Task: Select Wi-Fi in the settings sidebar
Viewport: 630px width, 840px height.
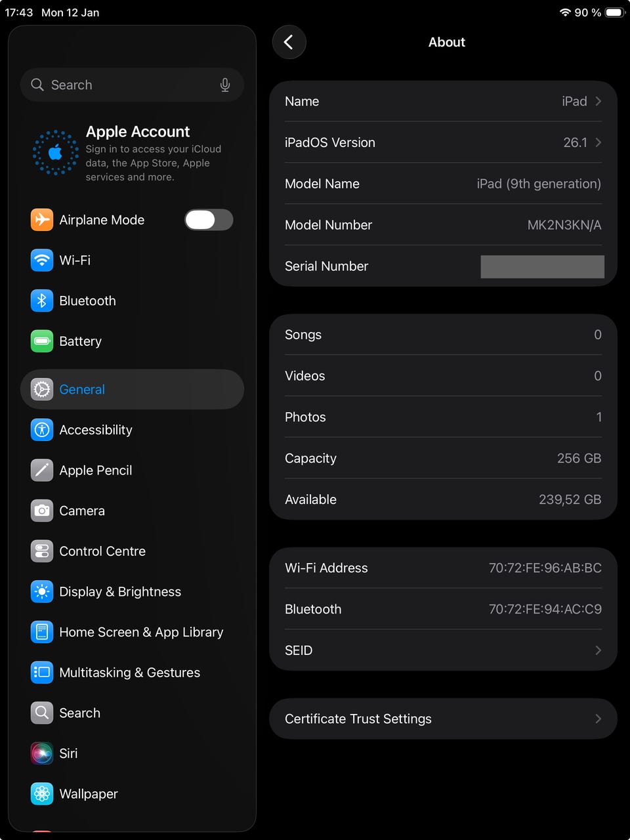Action: 132,261
